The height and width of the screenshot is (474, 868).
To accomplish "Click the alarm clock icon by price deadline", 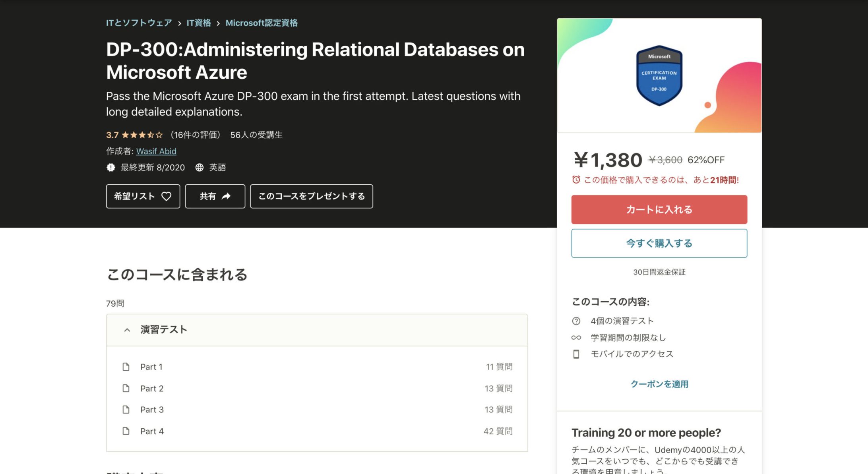I will click(576, 180).
